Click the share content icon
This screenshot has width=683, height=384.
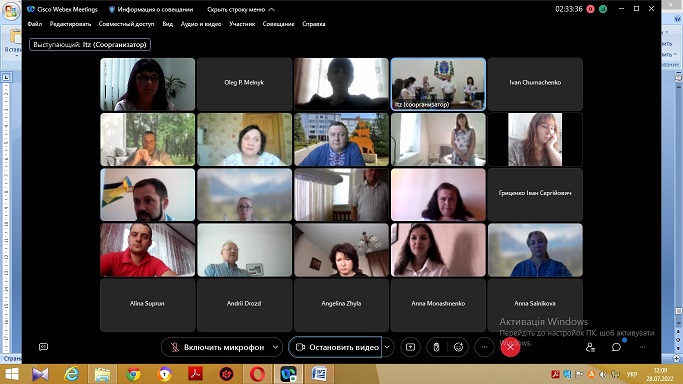click(x=410, y=347)
